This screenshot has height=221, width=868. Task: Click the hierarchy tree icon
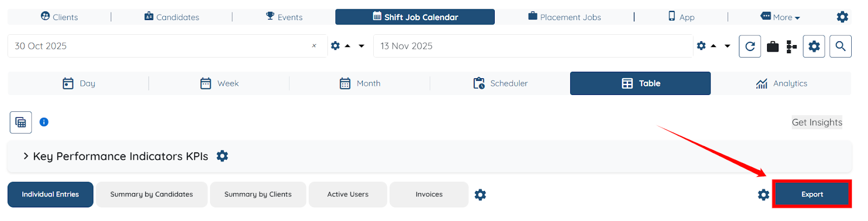pyautogui.click(x=792, y=47)
